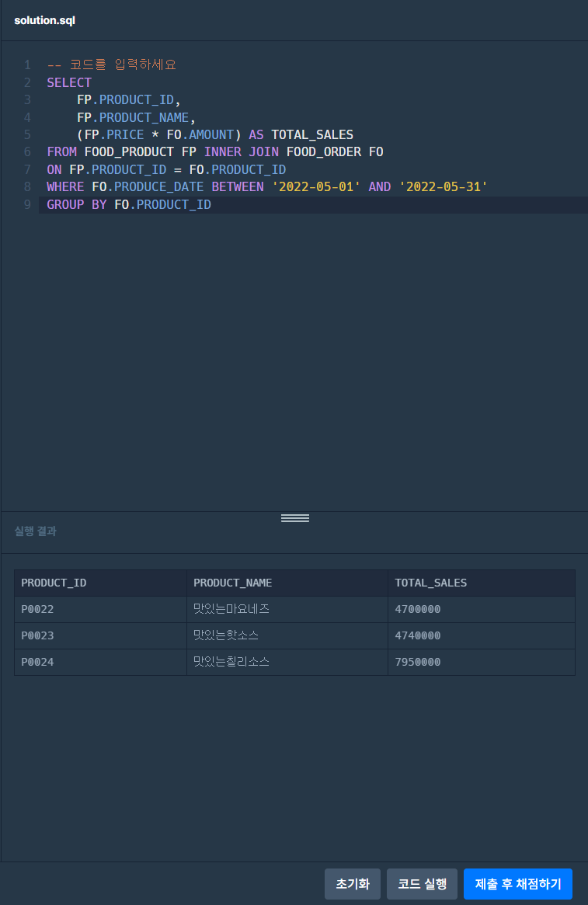Open the 실행 결과 results panel header
The height and width of the screenshot is (905, 588).
coord(35,531)
